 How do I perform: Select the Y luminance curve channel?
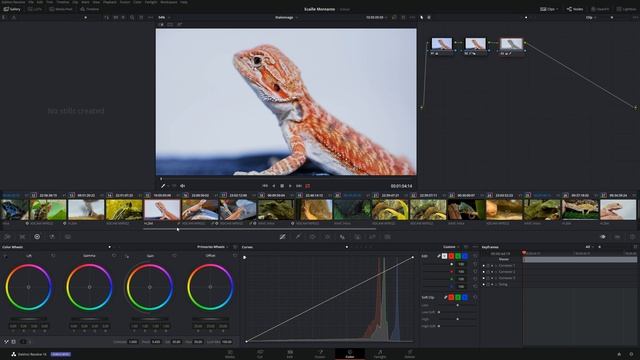(x=444, y=256)
